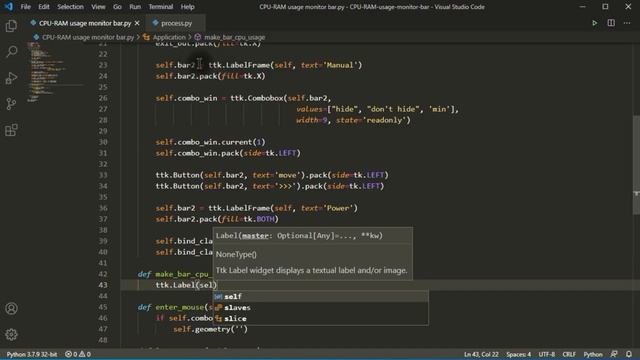Click 'readonly' string on line 28
Viewport: 640px width, 360px height.
pos(385,120)
